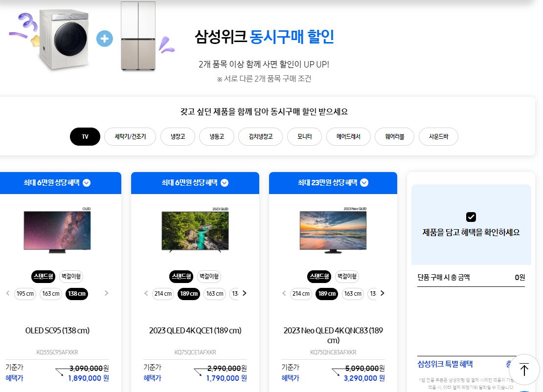The height and width of the screenshot is (392, 543).
Task: Click the 2023 Neo QLED QNC83 TV thumbnail
Action: click(x=333, y=230)
